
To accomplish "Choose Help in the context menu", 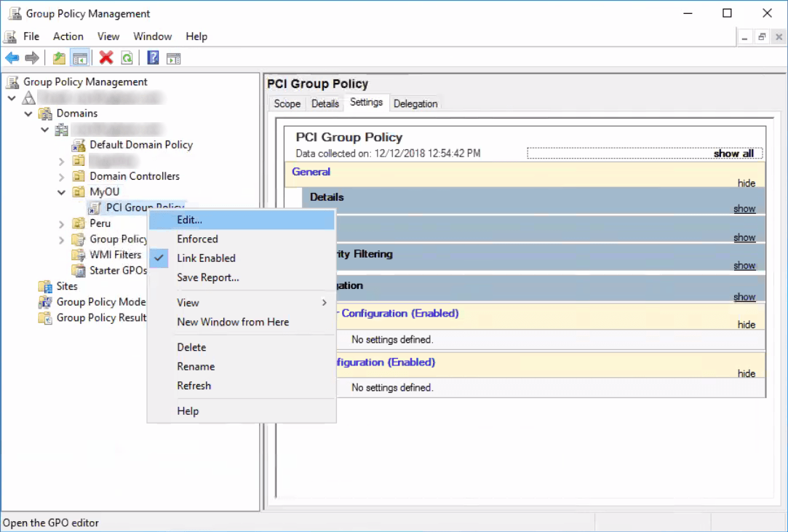I will tap(242, 410).
